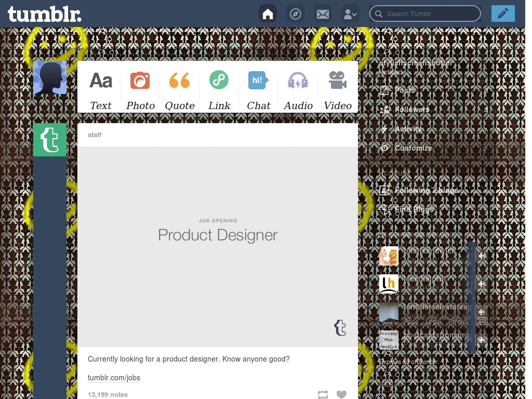Open Activity in the sidebar

(x=434, y=129)
